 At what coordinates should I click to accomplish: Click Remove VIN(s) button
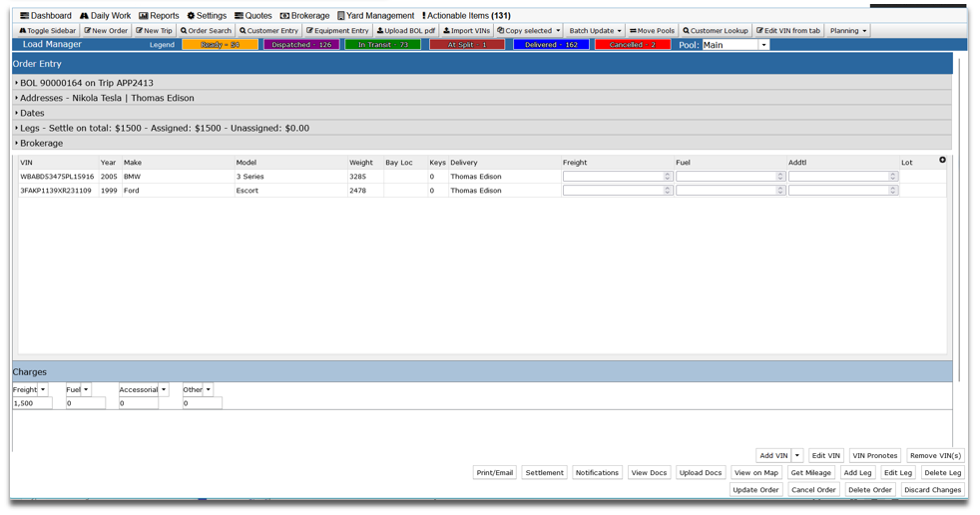tap(935, 456)
